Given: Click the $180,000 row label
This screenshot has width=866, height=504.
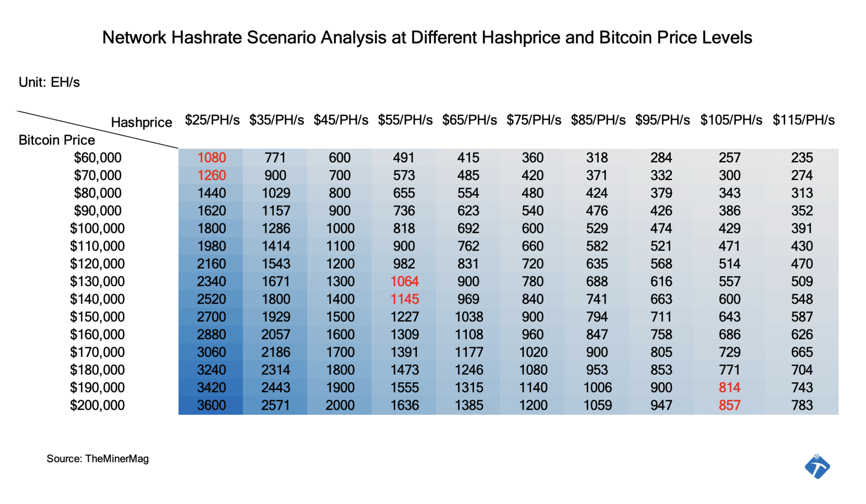Looking at the screenshot, I should pos(97,370).
